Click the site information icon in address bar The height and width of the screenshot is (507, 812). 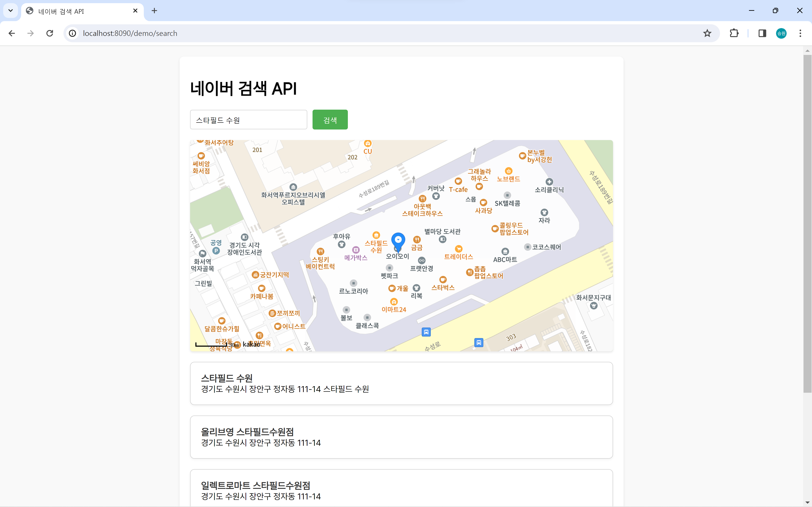pyautogui.click(x=73, y=33)
